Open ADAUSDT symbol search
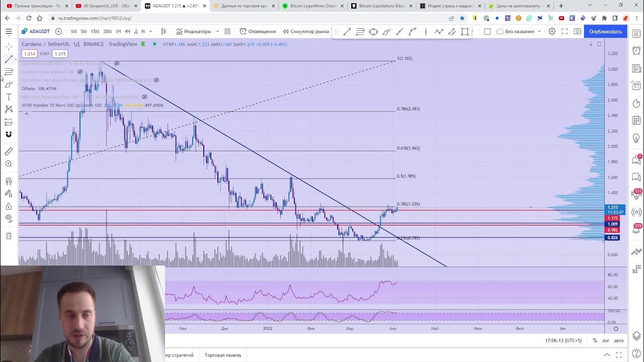644x362 pixels. [x=35, y=31]
